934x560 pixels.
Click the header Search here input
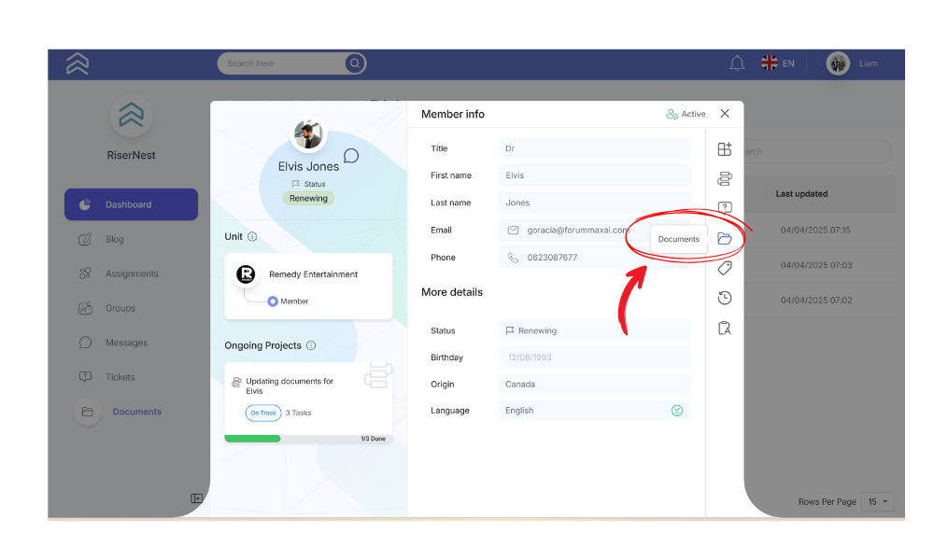point(281,63)
